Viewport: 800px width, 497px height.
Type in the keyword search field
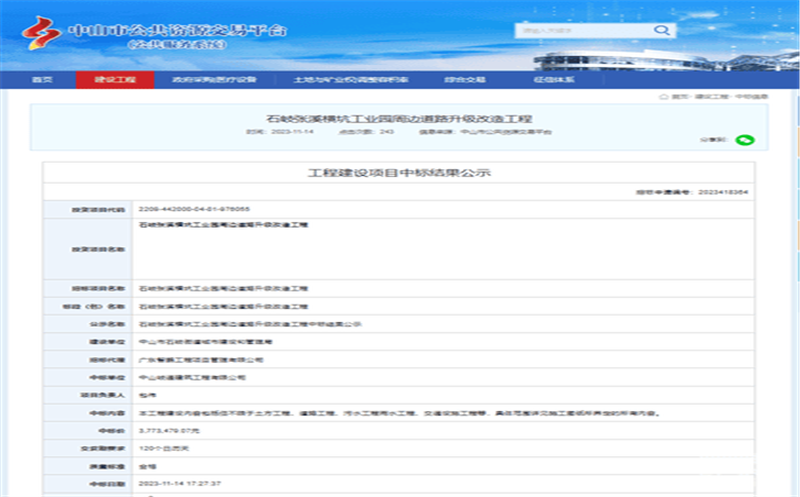click(580, 30)
